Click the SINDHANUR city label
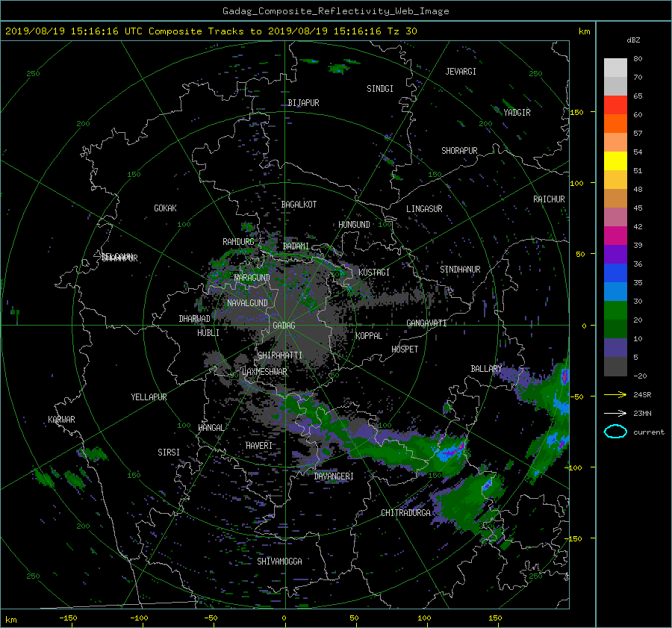672x628 pixels. click(x=460, y=270)
